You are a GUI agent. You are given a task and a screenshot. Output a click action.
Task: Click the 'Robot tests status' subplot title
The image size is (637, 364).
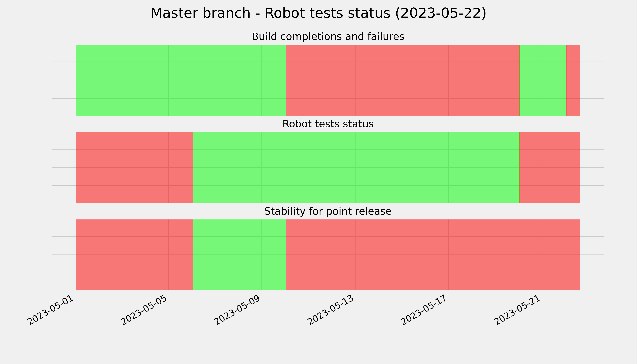(x=328, y=124)
